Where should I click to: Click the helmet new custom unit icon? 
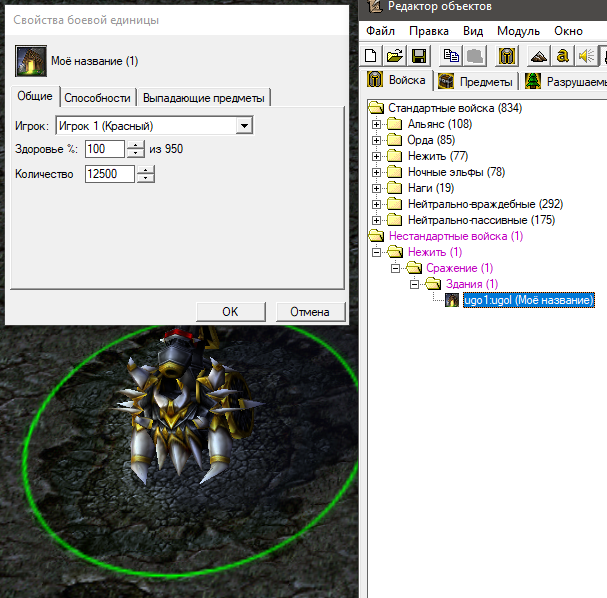507,56
